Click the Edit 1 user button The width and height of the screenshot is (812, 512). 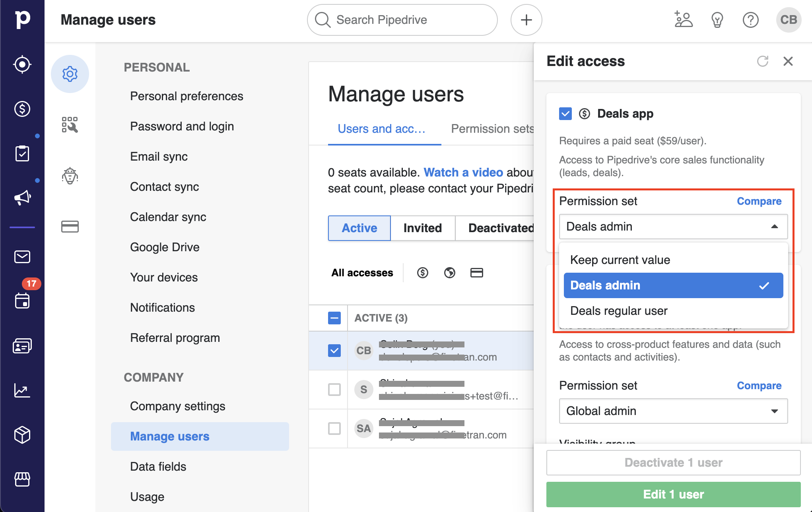click(x=673, y=495)
